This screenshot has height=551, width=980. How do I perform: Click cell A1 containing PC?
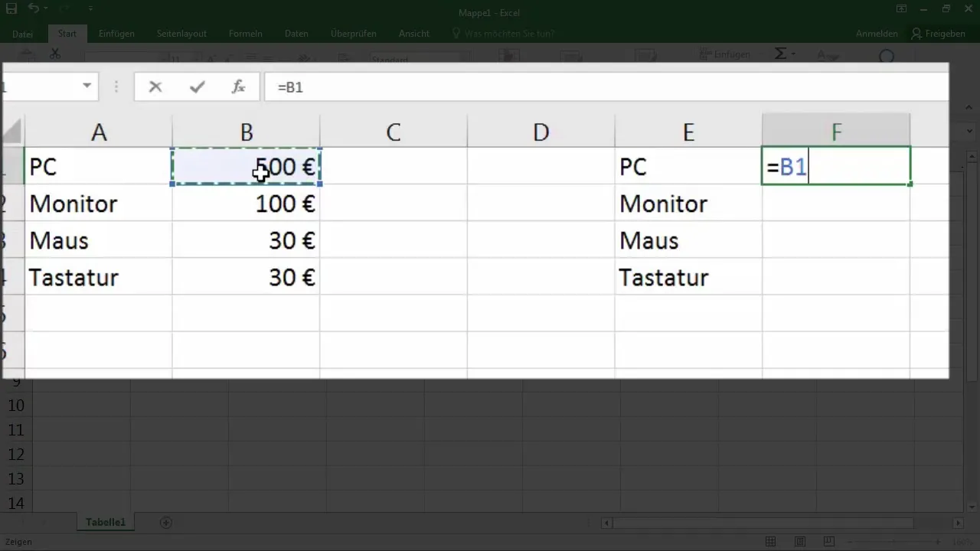tap(99, 166)
